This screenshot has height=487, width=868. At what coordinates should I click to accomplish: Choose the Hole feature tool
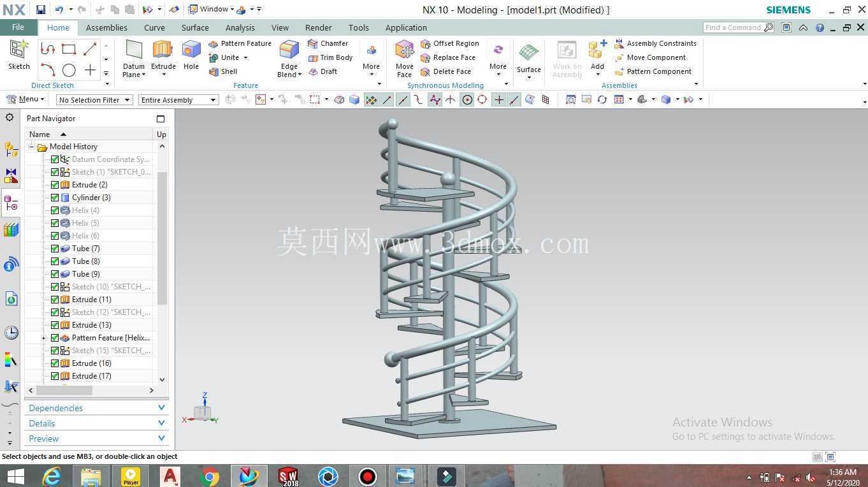(191, 55)
